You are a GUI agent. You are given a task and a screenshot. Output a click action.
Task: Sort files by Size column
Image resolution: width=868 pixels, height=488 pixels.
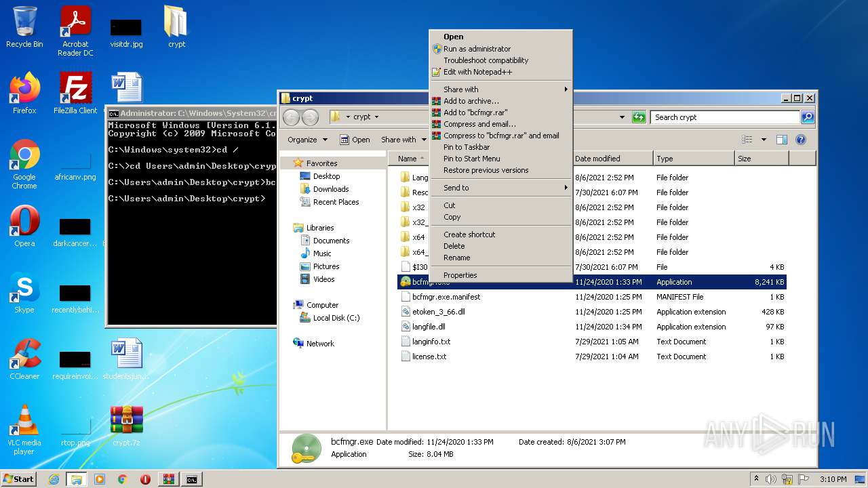762,159
